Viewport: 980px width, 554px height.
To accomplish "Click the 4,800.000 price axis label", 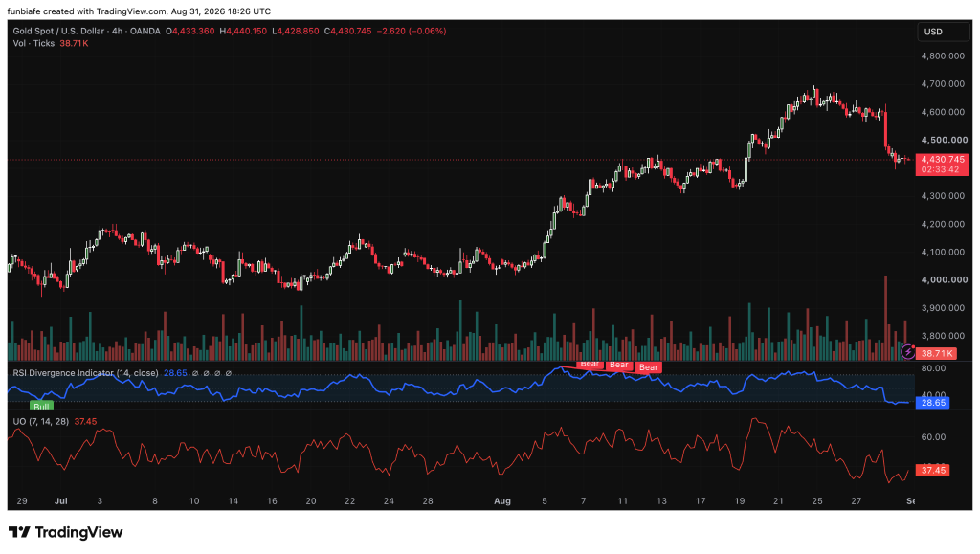I will [x=943, y=55].
